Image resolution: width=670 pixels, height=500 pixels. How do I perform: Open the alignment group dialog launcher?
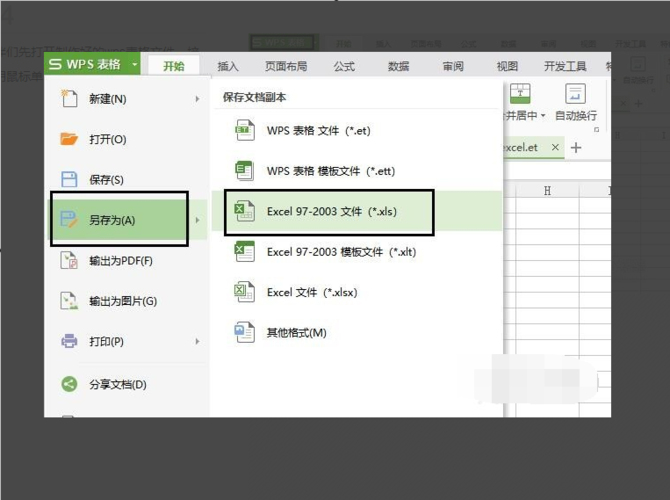tap(597, 129)
